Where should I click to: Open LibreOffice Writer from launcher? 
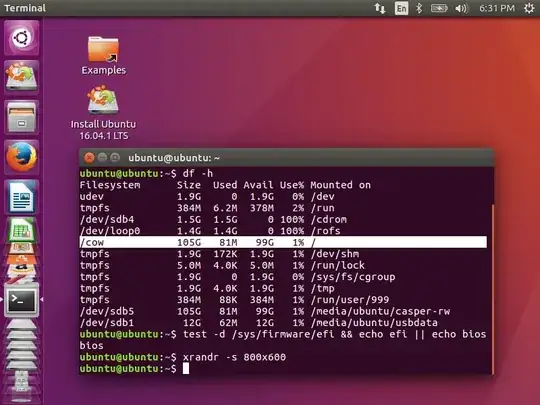(21, 197)
